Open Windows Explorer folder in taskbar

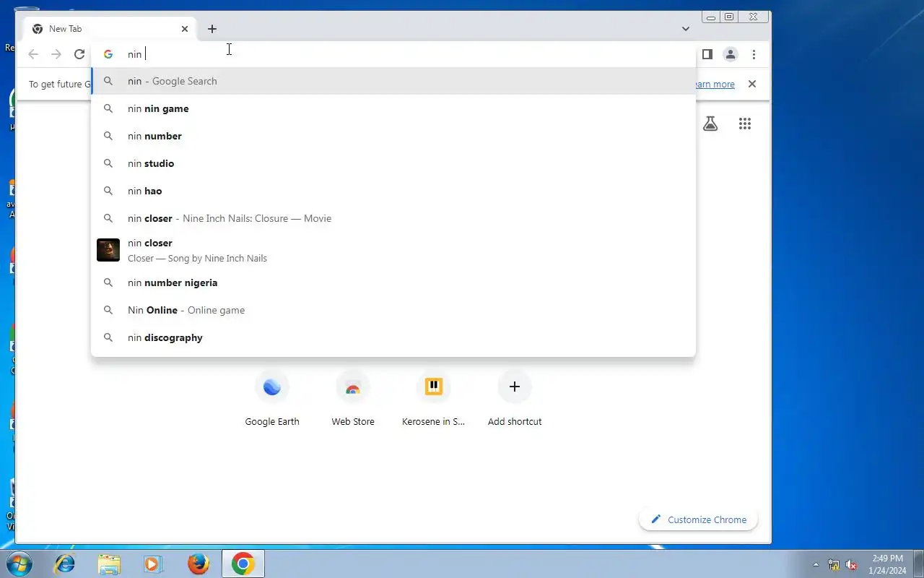(109, 564)
